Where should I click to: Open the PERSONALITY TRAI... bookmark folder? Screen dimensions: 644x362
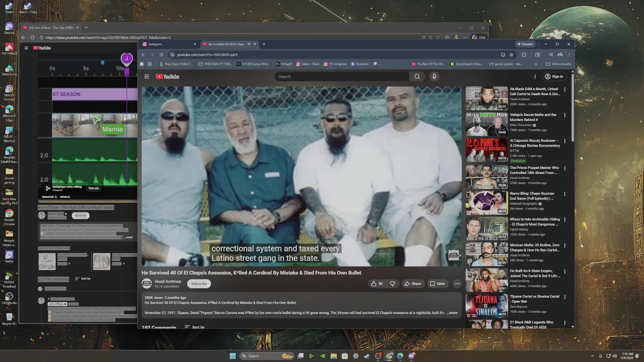215,64
